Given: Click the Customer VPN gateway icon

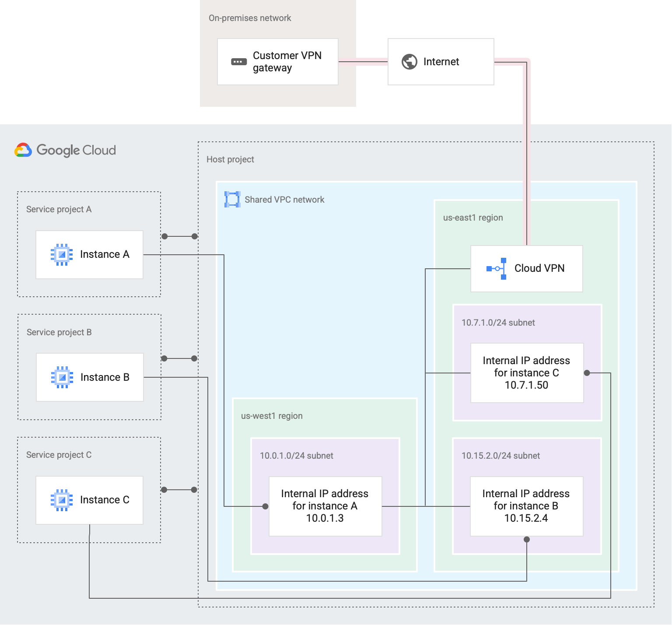Looking at the screenshot, I should click(x=239, y=62).
